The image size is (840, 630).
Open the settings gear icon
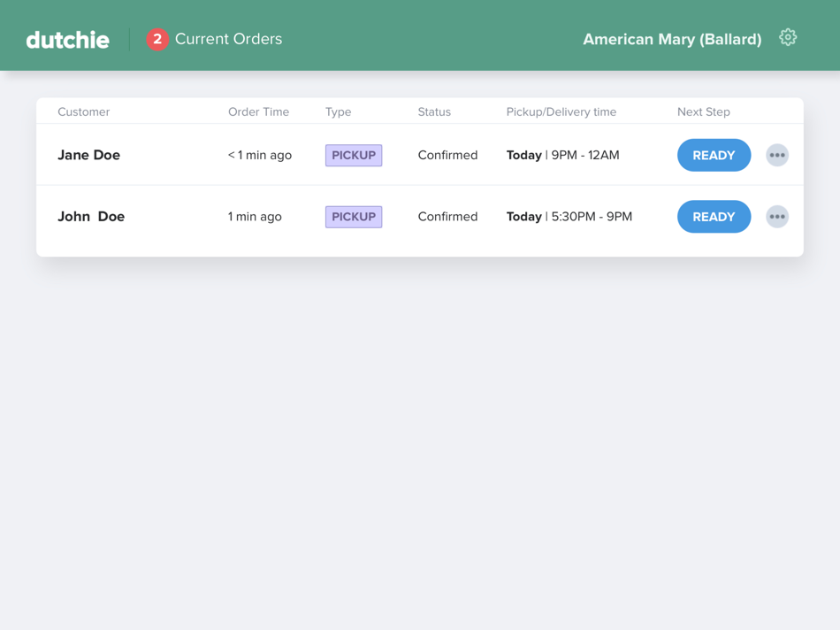(x=787, y=37)
